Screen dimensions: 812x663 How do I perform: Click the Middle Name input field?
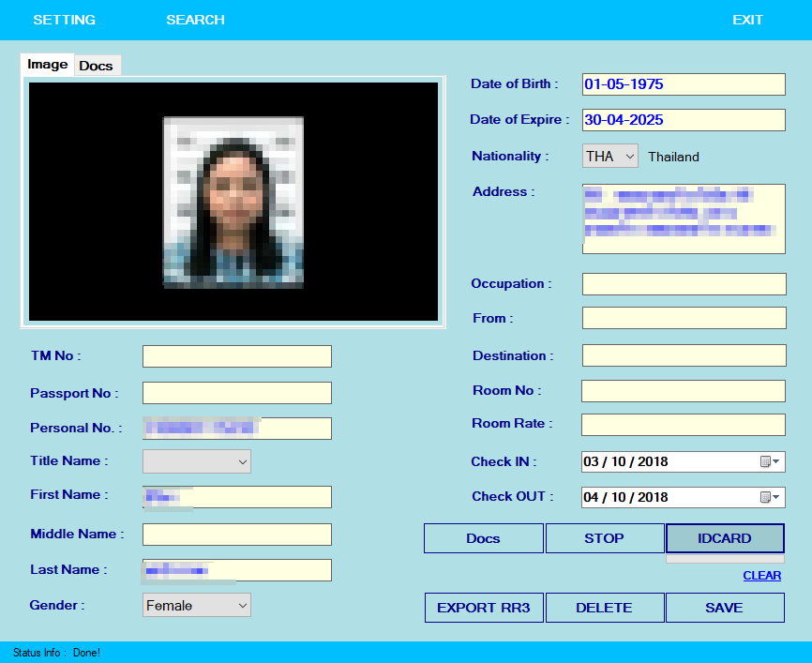(x=237, y=535)
